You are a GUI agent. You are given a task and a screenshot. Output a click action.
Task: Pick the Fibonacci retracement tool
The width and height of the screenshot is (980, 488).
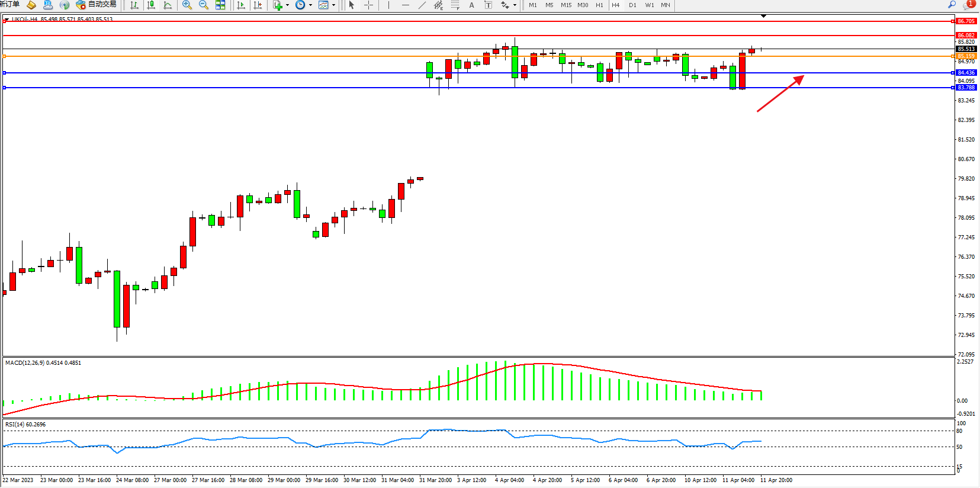pos(455,5)
